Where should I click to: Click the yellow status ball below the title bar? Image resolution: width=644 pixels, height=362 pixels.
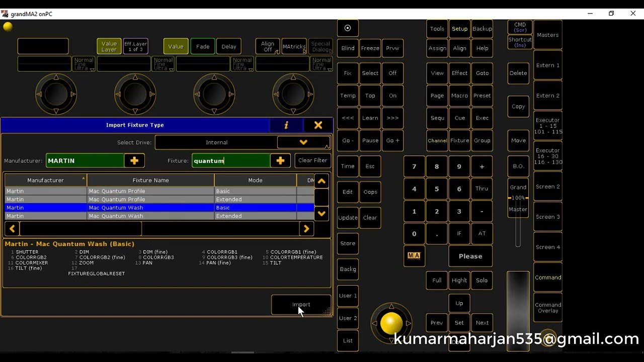click(8, 27)
